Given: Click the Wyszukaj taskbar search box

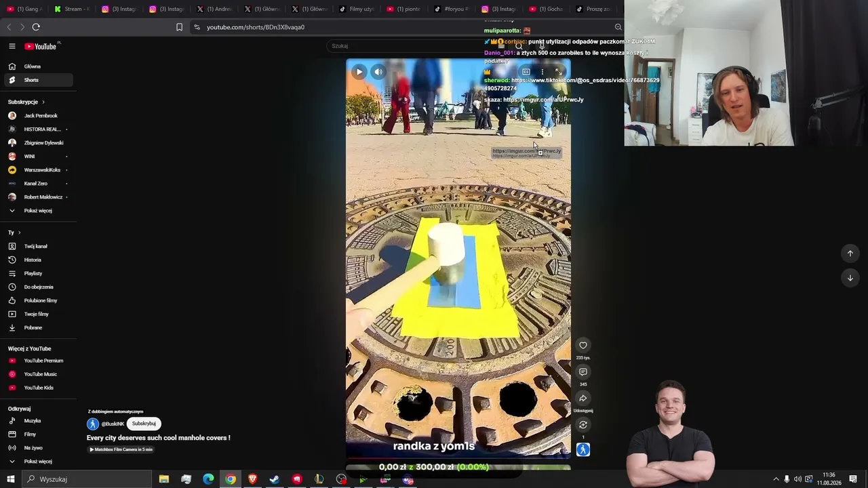Looking at the screenshot, I should [x=87, y=479].
